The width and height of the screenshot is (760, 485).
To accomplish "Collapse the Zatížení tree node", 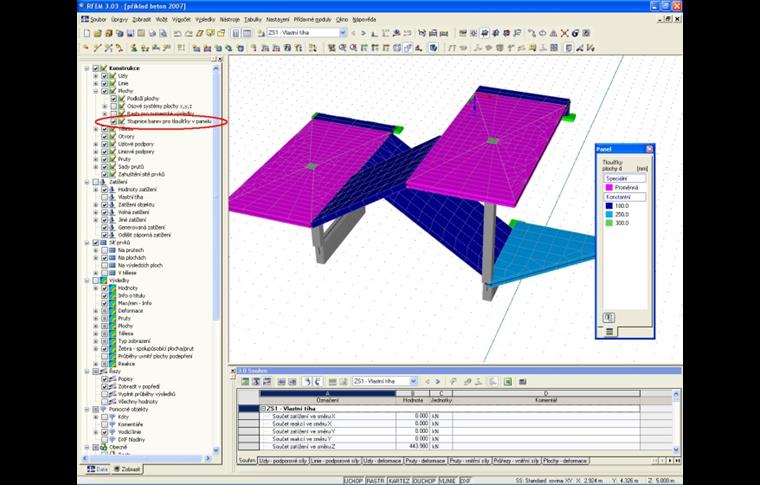I will (87, 182).
